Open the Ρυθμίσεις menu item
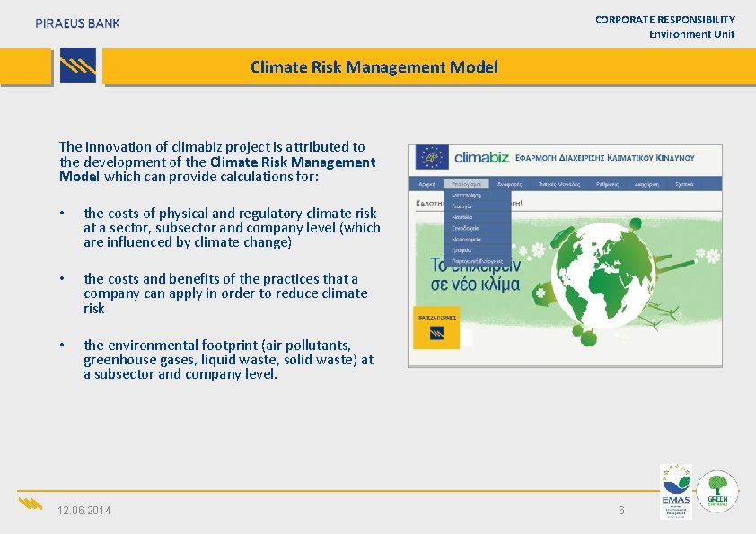 [607, 184]
